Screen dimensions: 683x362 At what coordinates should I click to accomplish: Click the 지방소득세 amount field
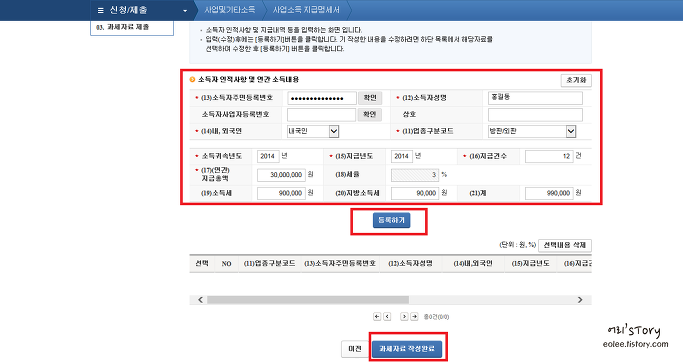coord(415,193)
